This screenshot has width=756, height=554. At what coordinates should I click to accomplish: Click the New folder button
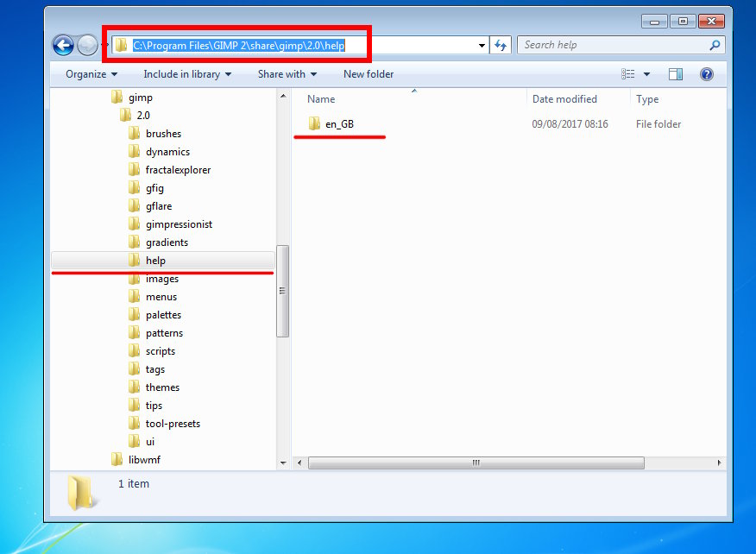369,73
